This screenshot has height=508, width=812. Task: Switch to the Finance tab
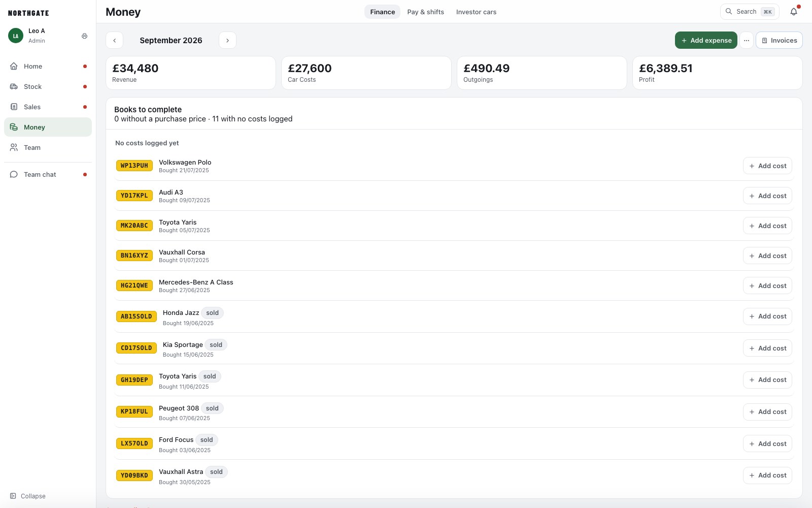[382, 12]
